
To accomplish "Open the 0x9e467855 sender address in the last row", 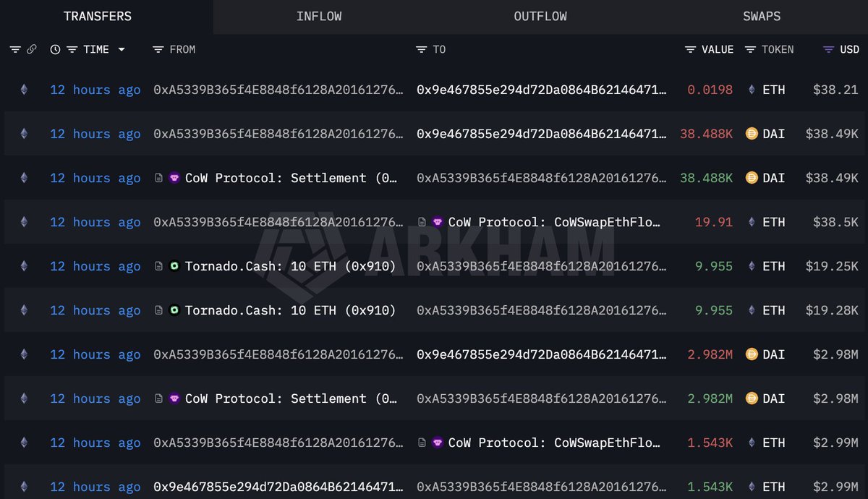I will pyautogui.click(x=278, y=487).
